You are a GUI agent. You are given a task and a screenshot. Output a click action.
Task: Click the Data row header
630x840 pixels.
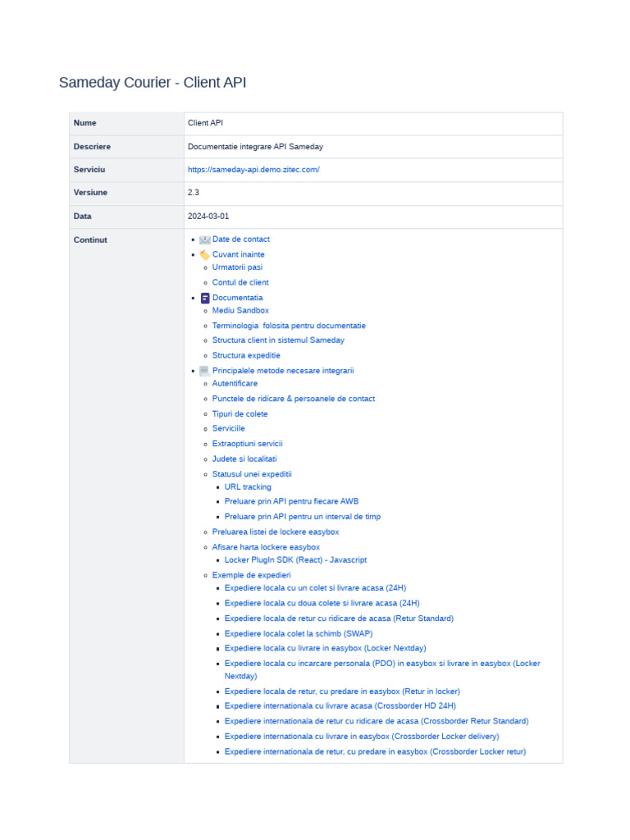click(126, 217)
